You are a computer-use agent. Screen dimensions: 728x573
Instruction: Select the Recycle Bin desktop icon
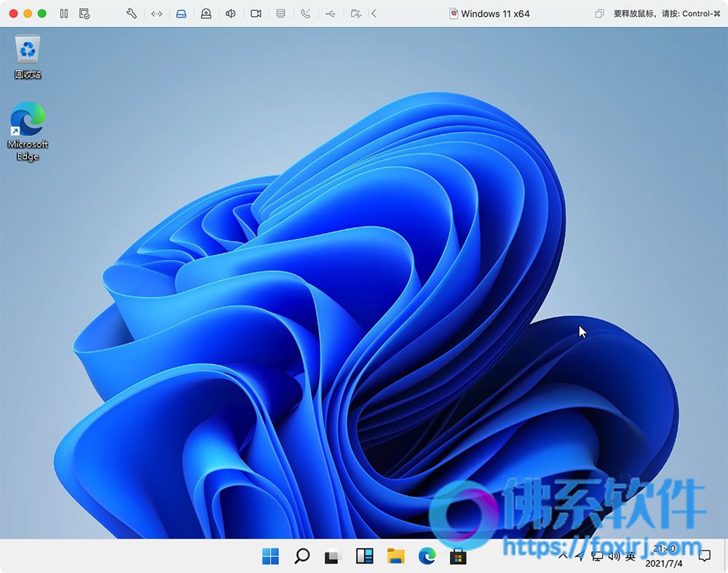28,58
